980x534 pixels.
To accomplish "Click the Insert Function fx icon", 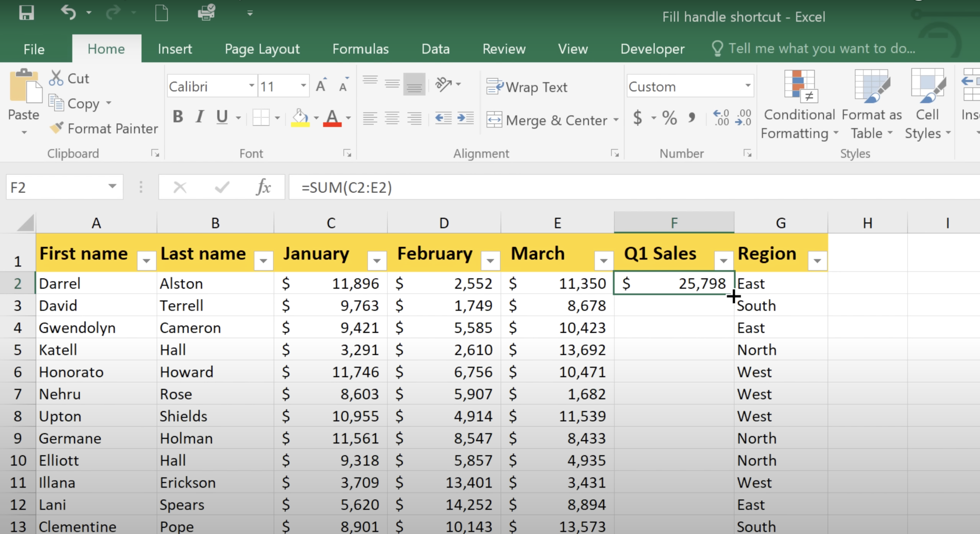I will coord(263,187).
